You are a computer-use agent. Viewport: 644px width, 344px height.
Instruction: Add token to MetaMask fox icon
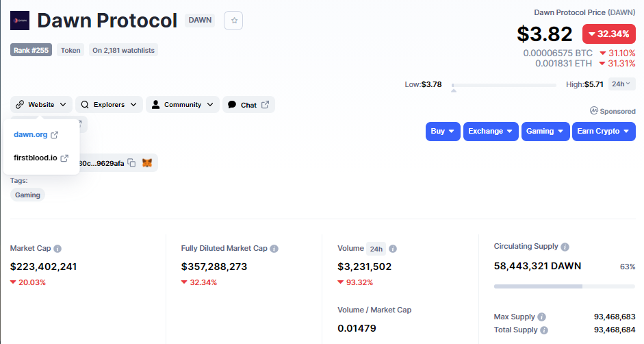pyautogui.click(x=147, y=163)
